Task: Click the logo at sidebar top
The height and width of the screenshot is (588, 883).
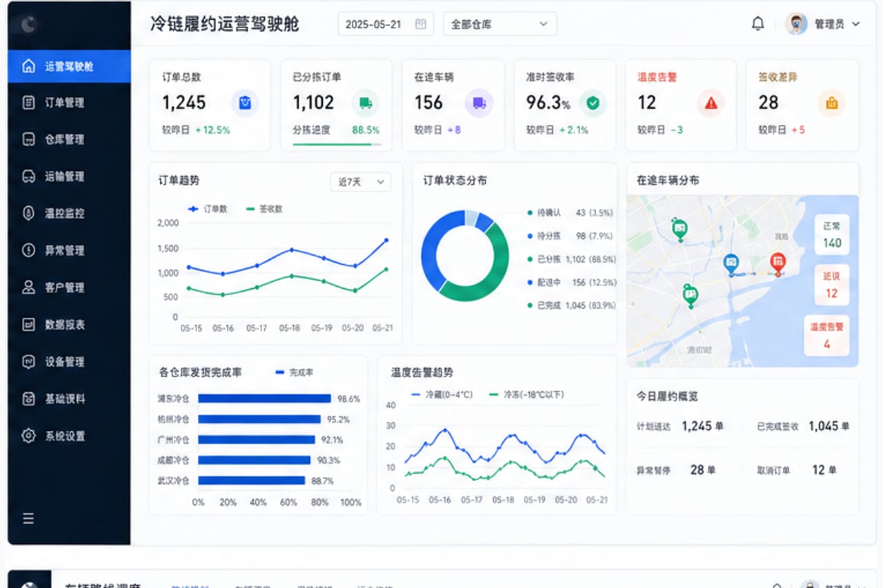Action: [x=28, y=24]
